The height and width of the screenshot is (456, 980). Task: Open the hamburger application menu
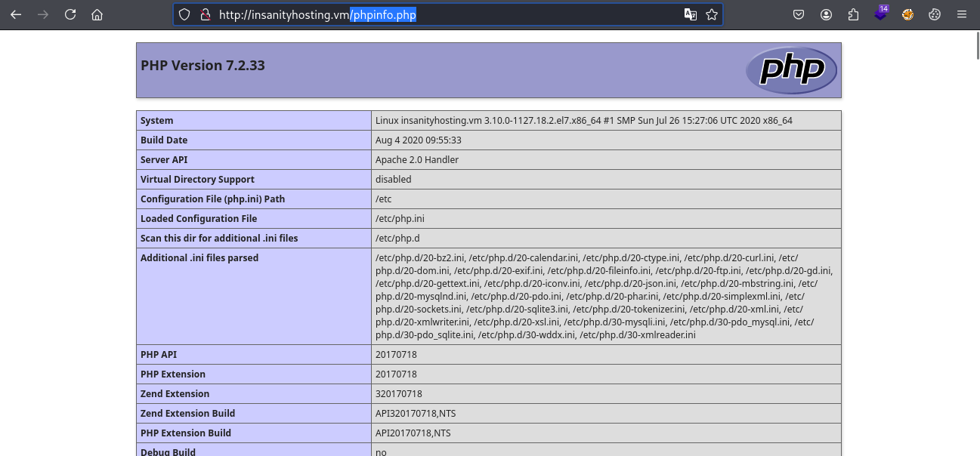click(x=961, y=14)
